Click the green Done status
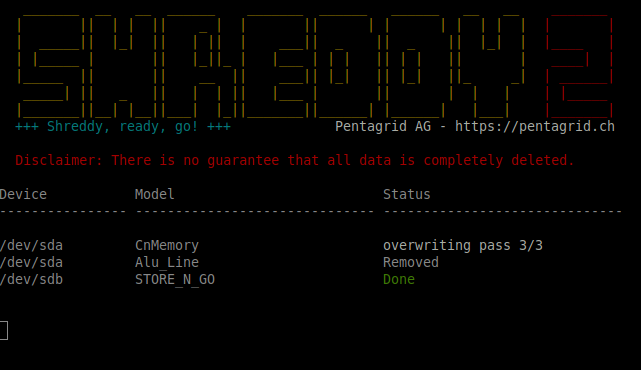 tap(399, 280)
